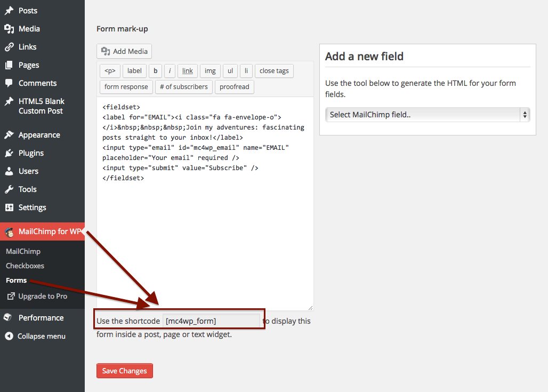Click the Links chain icon

(9, 47)
